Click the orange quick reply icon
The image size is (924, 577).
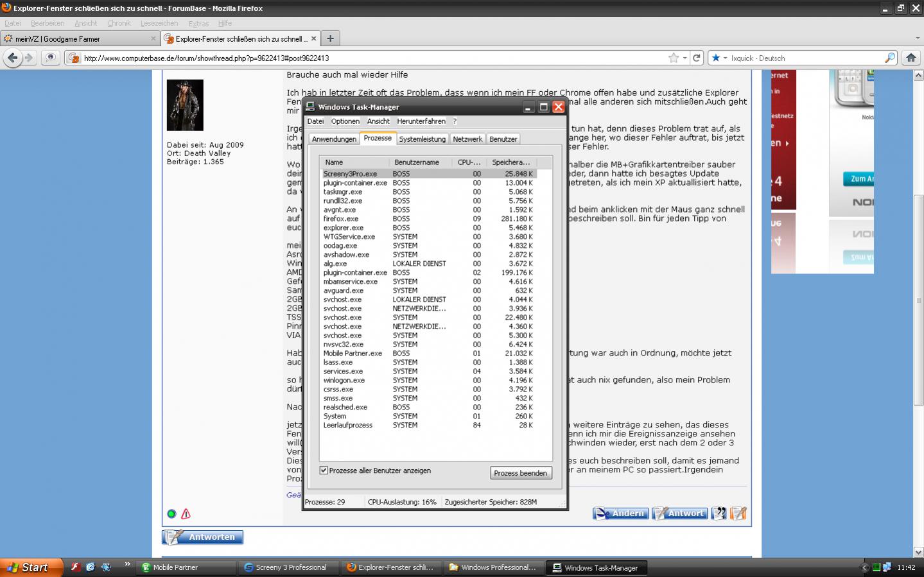(x=738, y=513)
